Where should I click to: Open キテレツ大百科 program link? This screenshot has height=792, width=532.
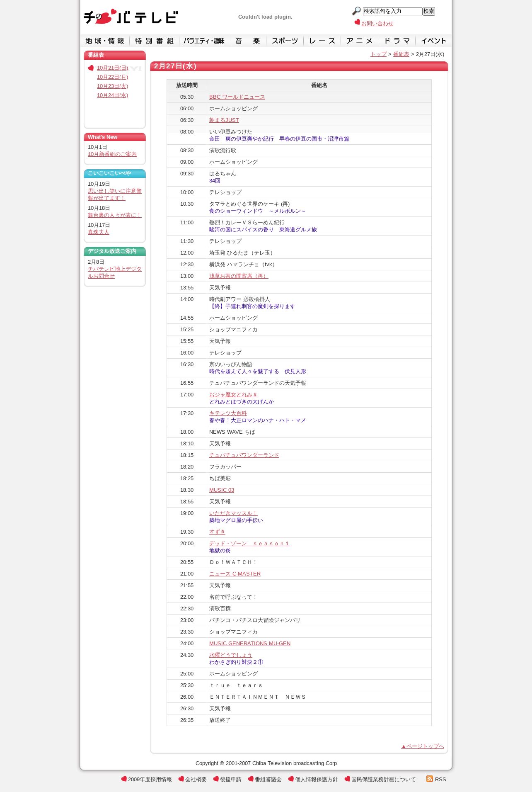(x=228, y=413)
